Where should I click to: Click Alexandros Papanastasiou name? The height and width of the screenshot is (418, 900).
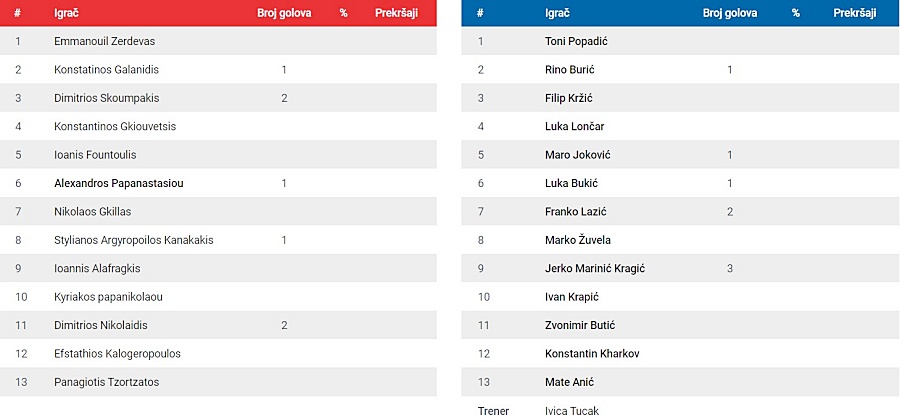tap(119, 183)
